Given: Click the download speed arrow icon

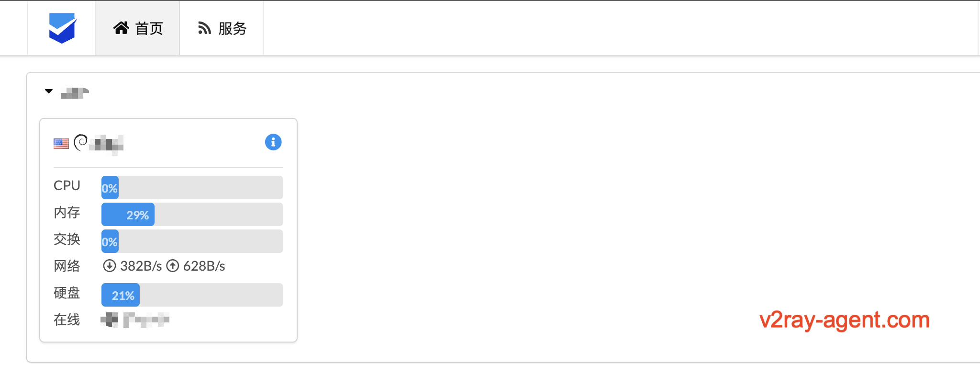Looking at the screenshot, I should [110, 266].
